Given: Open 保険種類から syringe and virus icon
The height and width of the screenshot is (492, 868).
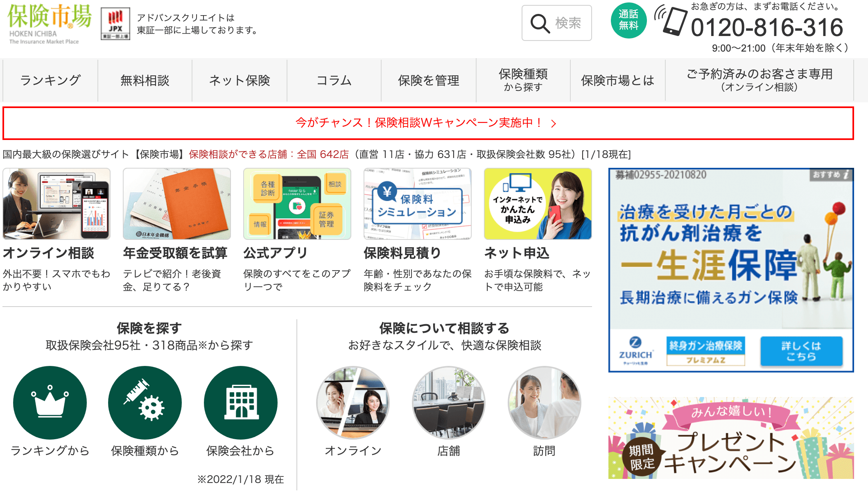Looking at the screenshot, I should pos(145,403).
